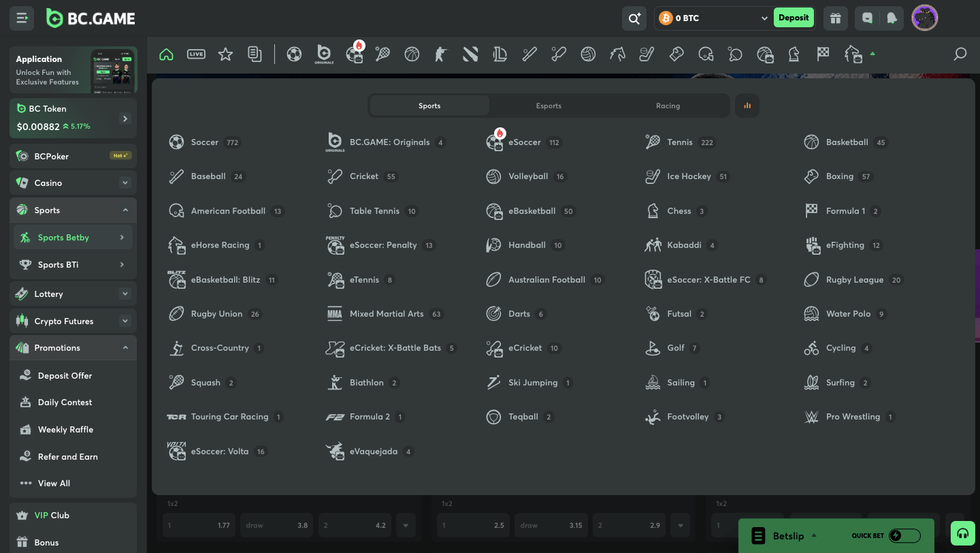Open Golf in the sports grid
Image resolution: width=980 pixels, height=553 pixels.
pyautogui.click(x=672, y=348)
